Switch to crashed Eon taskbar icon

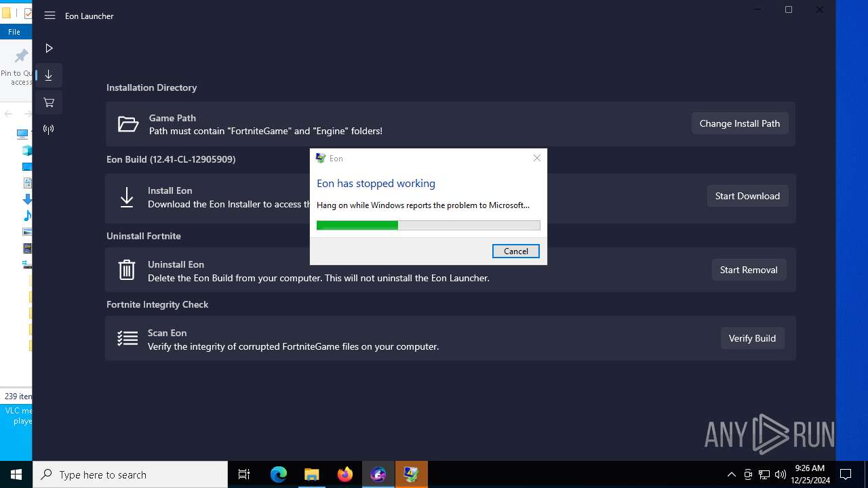(412, 474)
